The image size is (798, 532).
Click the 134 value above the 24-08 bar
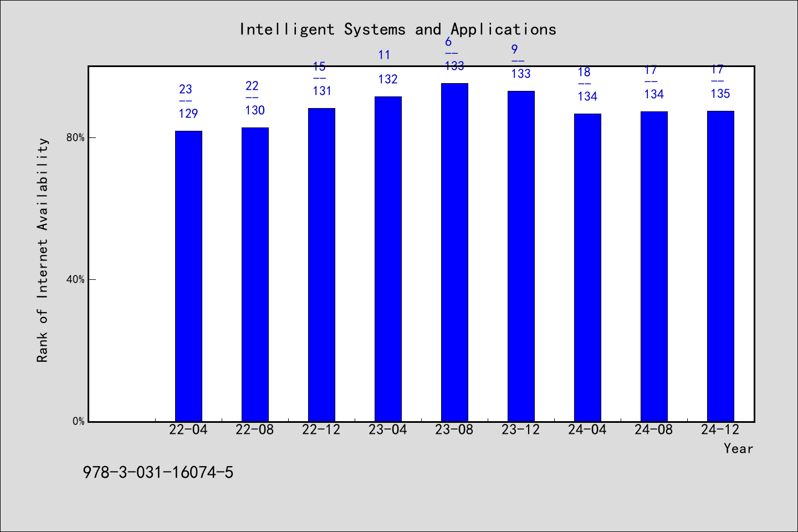[x=654, y=94]
